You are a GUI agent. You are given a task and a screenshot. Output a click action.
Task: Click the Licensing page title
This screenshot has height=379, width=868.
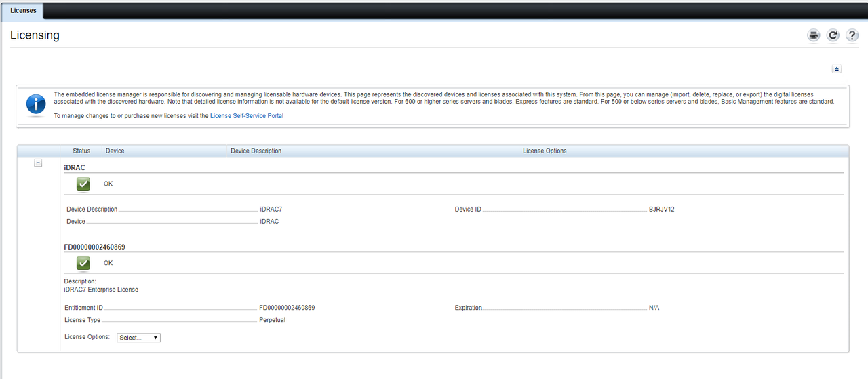[35, 35]
